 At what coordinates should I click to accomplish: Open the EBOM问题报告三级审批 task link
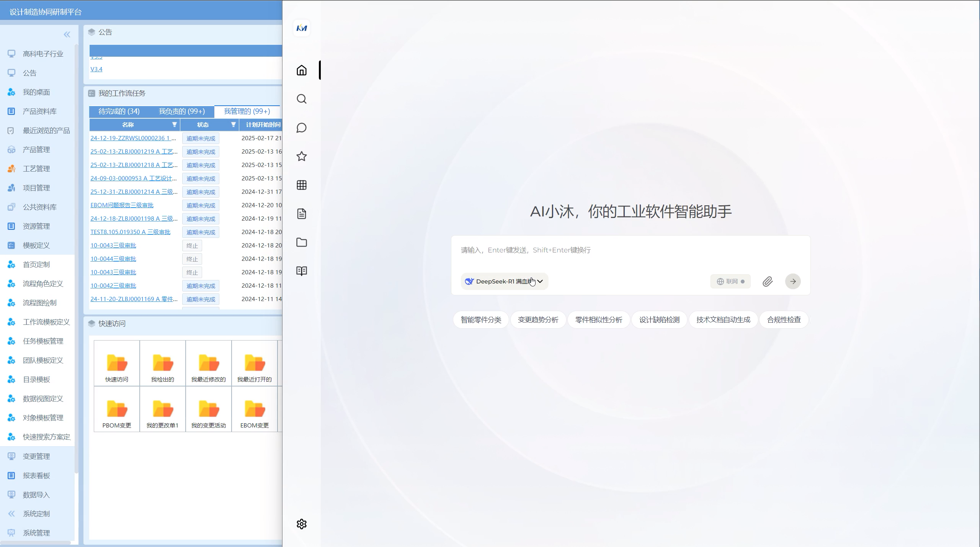[122, 205]
